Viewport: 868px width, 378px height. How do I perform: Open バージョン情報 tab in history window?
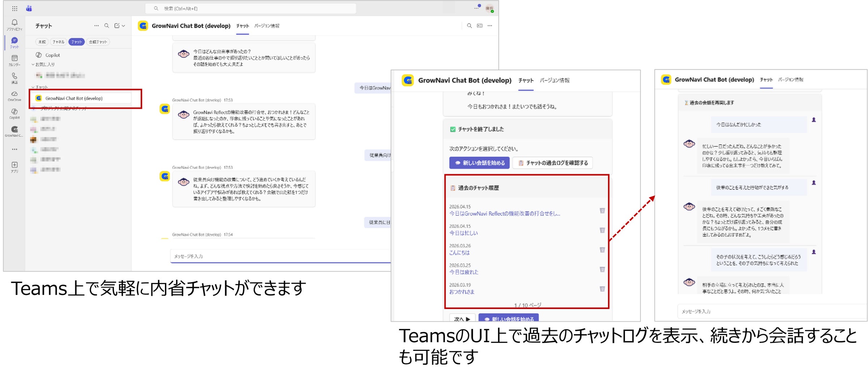tap(554, 81)
